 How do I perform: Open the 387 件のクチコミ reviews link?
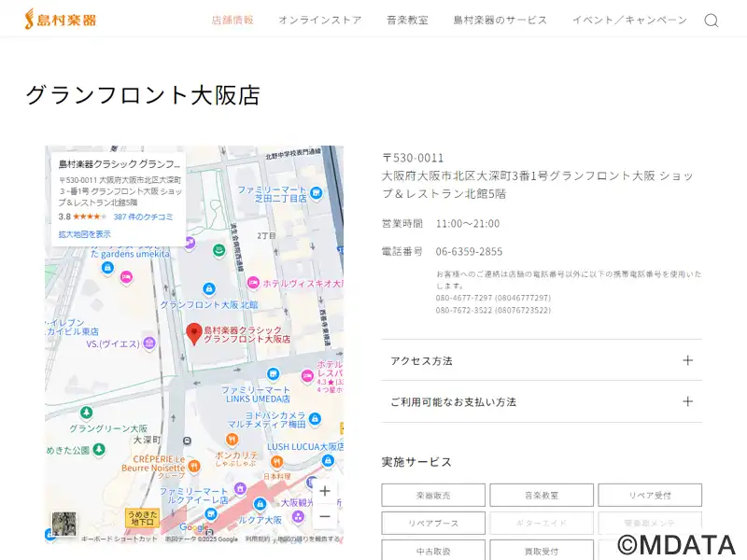[x=143, y=217]
